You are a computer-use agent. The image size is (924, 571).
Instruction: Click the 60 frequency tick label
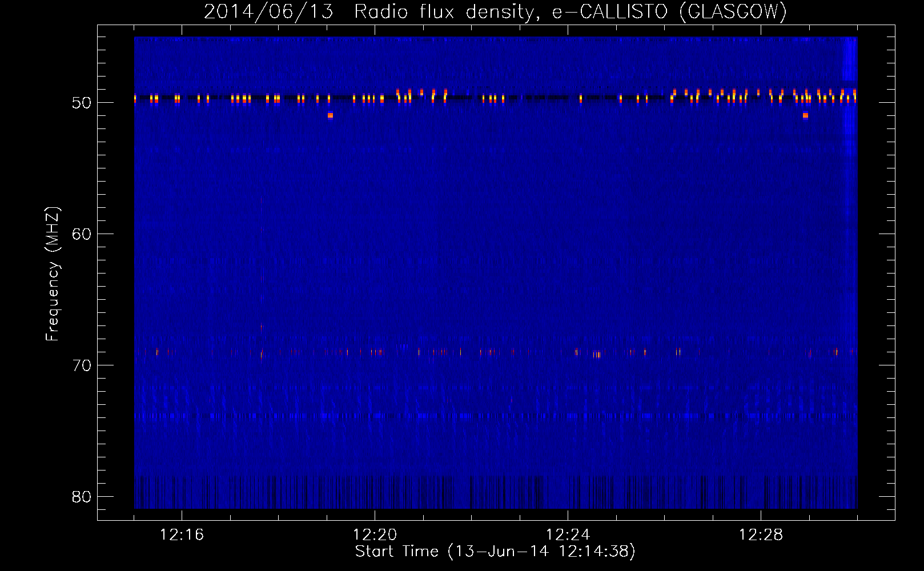pos(82,234)
